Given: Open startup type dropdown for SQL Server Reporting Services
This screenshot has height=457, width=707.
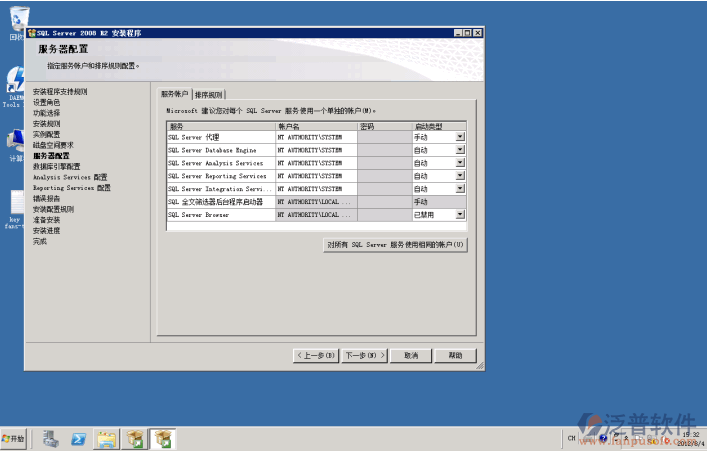Looking at the screenshot, I should [460, 176].
